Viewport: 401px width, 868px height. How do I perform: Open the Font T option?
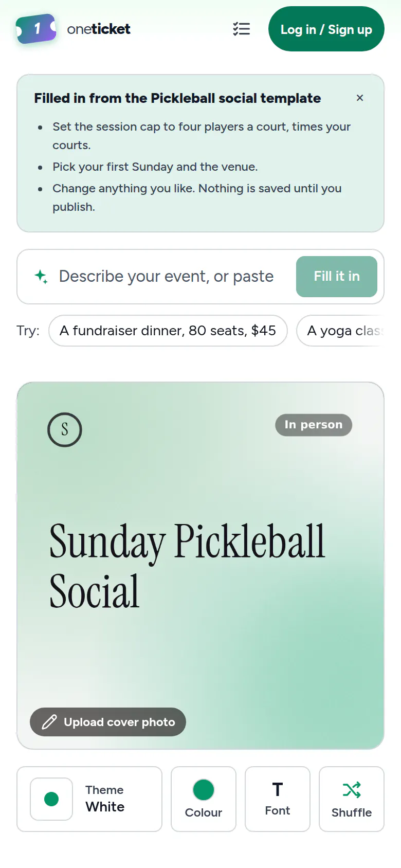[x=278, y=799]
